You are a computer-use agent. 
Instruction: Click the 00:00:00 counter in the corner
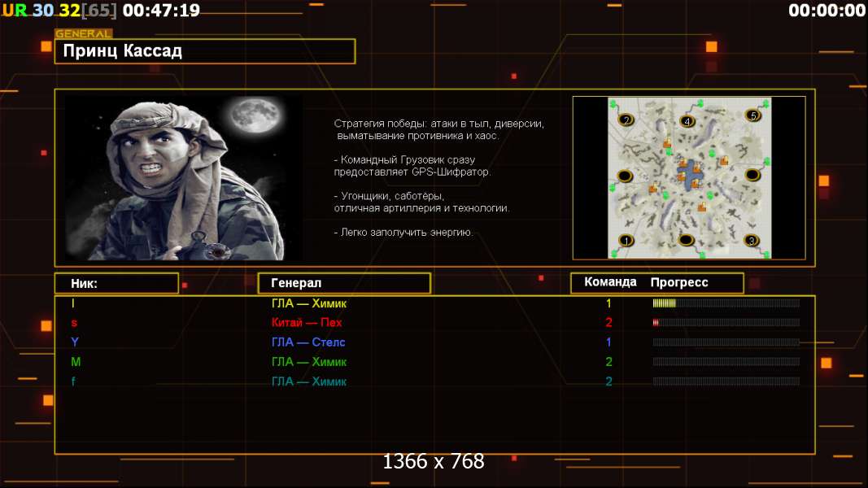827,10
